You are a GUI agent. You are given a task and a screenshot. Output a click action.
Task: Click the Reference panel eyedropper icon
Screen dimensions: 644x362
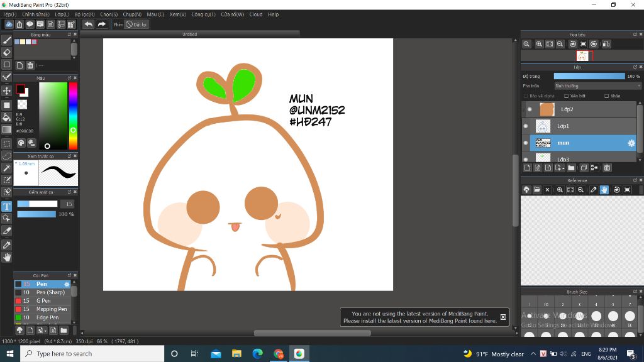point(593,190)
